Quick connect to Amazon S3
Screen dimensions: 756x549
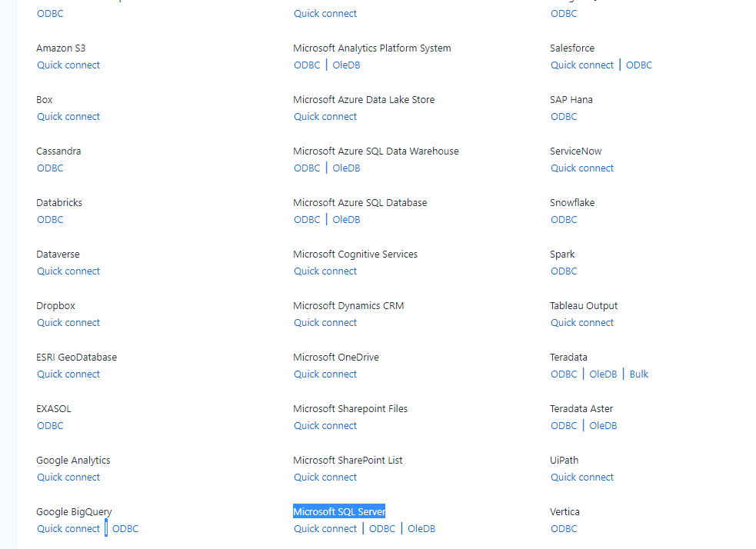coord(68,65)
